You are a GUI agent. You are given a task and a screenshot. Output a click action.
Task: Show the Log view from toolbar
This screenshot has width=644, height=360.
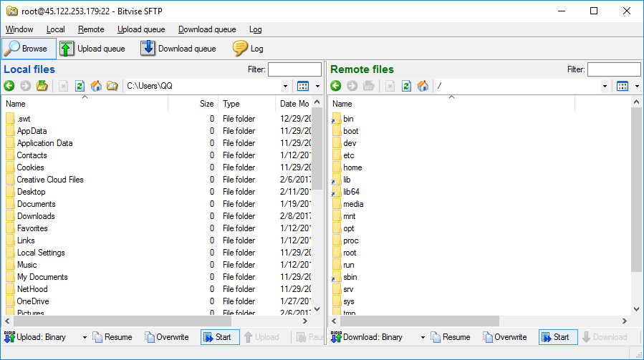(248, 49)
